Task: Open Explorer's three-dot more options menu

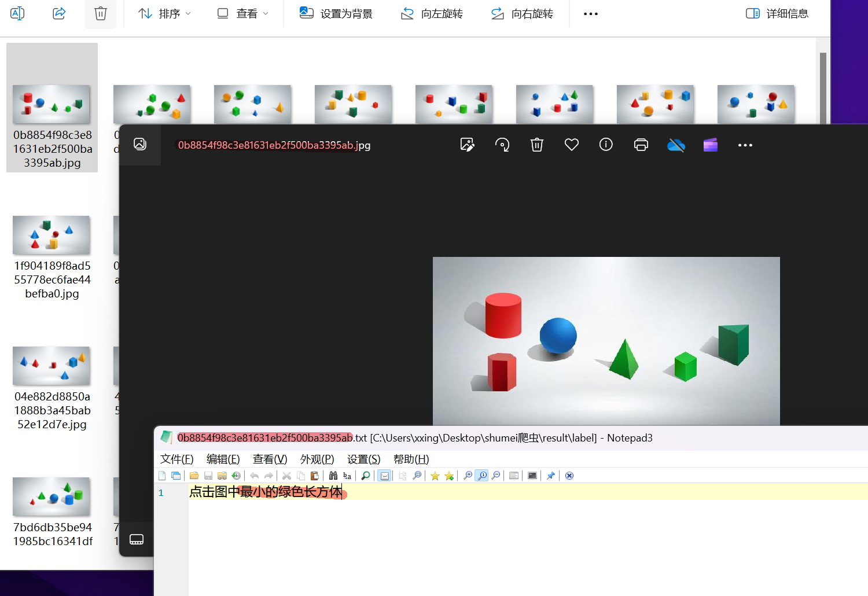Action: 591,13
